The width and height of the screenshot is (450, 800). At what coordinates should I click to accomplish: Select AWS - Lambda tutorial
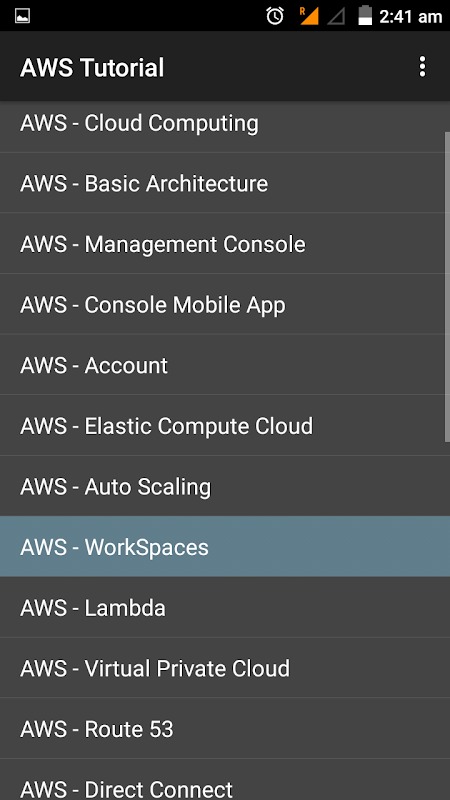[225, 607]
